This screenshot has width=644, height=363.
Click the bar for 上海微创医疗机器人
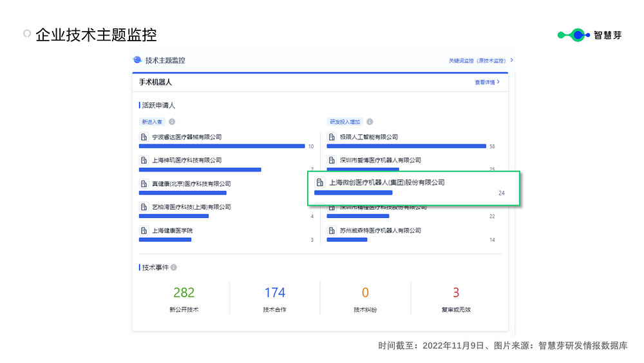click(353, 192)
